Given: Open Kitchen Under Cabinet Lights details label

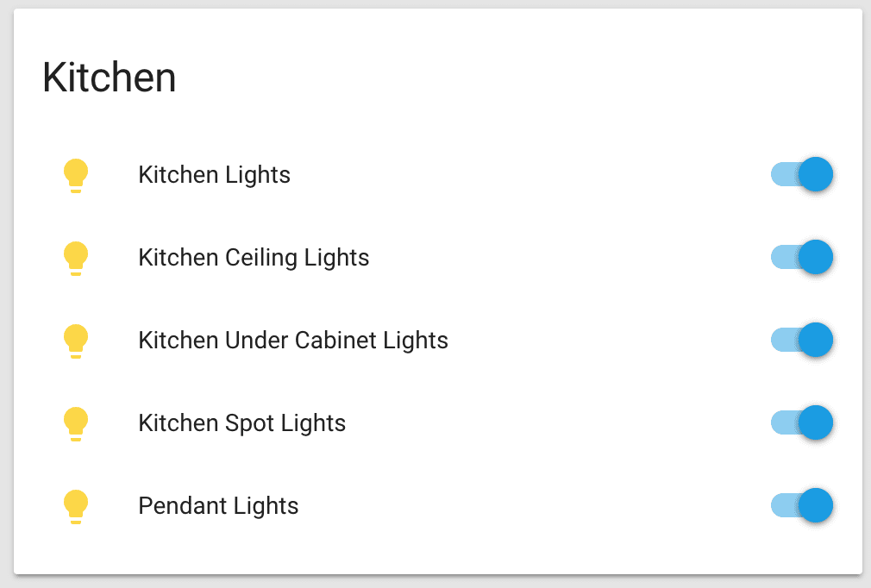Looking at the screenshot, I should click(x=293, y=341).
